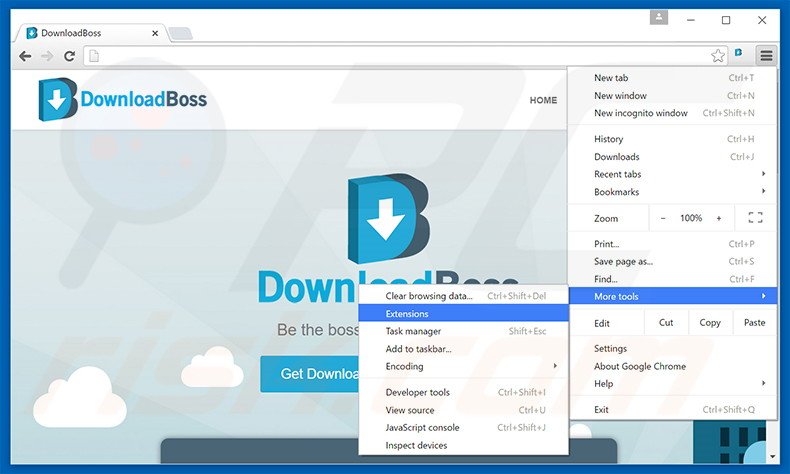
Task: Click the page scrollbar down arrow
Action: pyautogui.click(x=773, y=457)
